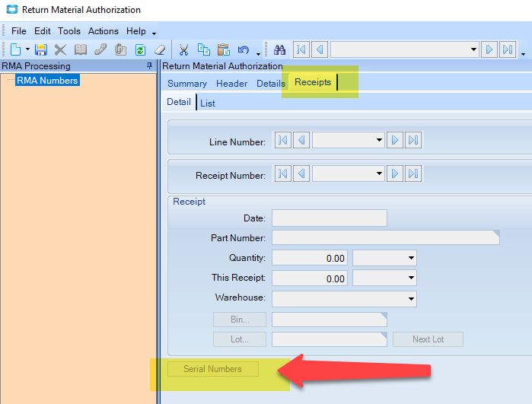This screenshot has width=532, height=404.
Task: Go to previous record in main toolbar
Action: [x=319, y=50]
